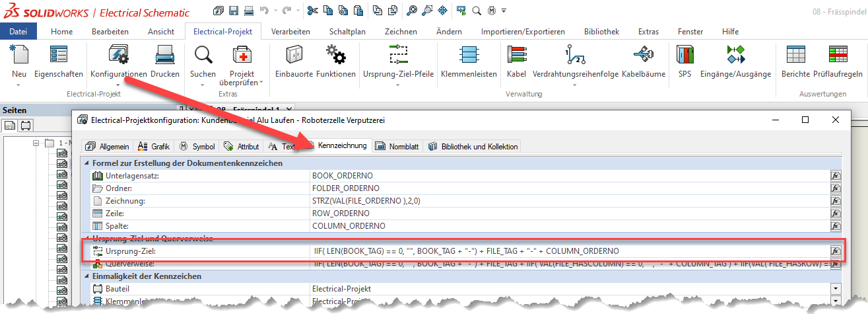Click the formula fx button for Ursprung-Ziel
868x314 pixels.
point(835,251)
